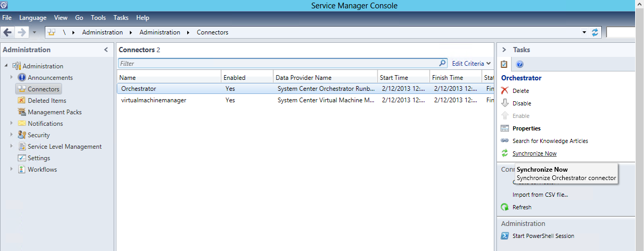Click the Synchronize Now link
This screenshot has height=251, width=644.
pyautogui.click(x=534, y=153)
